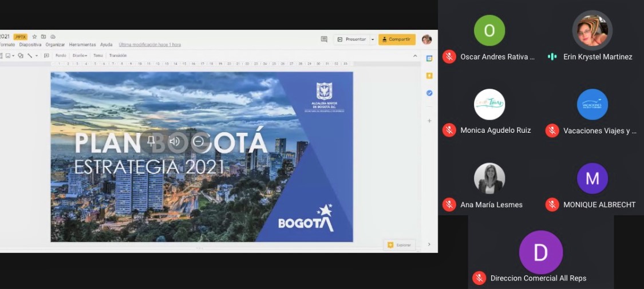
Task: Collapse the toolbar using the up chevron
Action: point(415,56)
